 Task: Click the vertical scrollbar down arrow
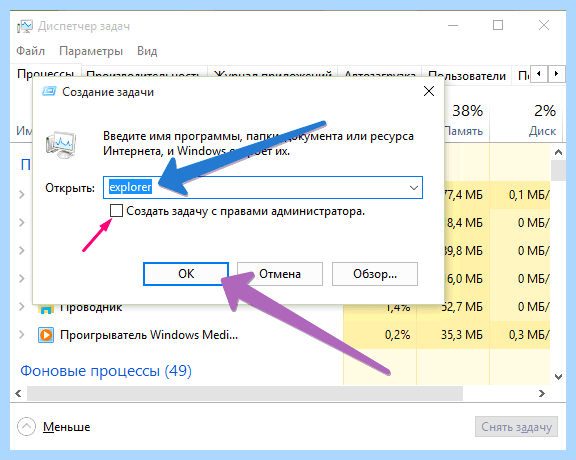[558, 376]
